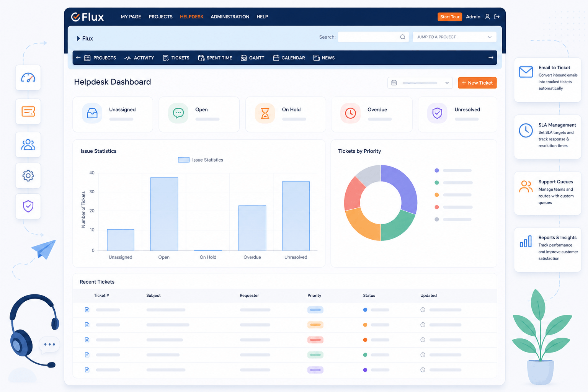Toggle the Issue Statistics chart legend
The height and width of the screenshot is (392, 588).
(x=201, y=160)
